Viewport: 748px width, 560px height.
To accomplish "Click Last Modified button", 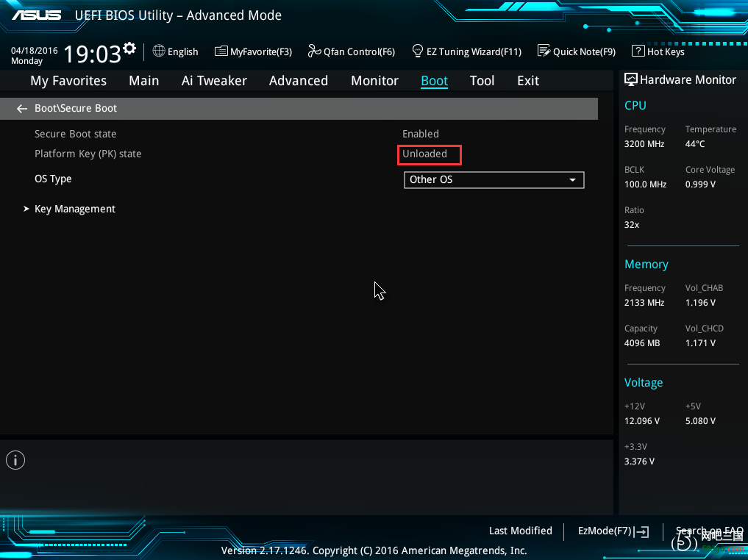I will click(x=521, y=531).
